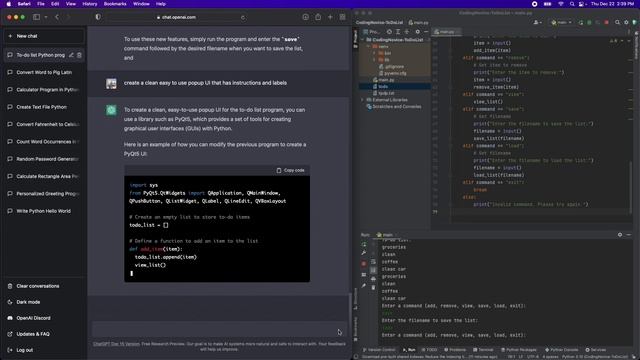Open PyCharm IDE settings gear

[x=626, y=22]
